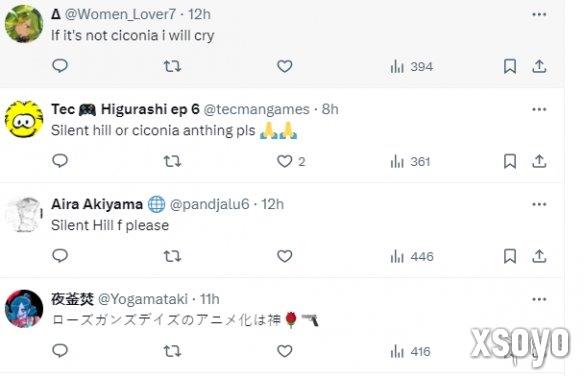Bookmark Aira Akiyama's tweet
The width and height of the screenshot is (584, 376).
510,256
